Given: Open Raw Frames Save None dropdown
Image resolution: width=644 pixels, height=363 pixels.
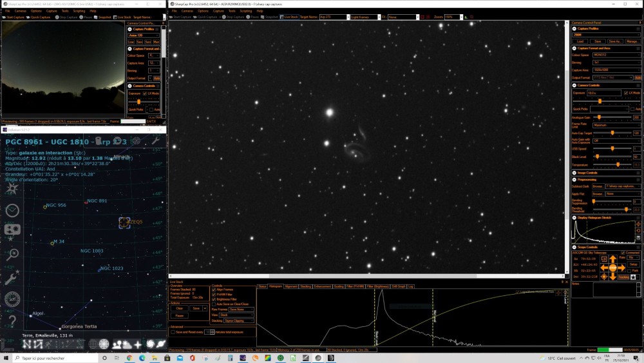Looking at the screenshot, I should click(241, 309).
